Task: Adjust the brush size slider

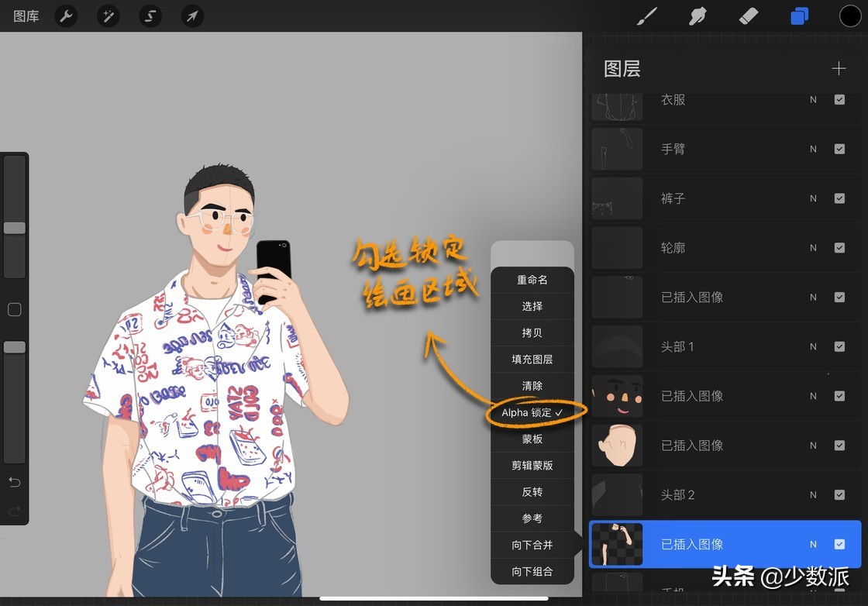Action: tap(14, 227)
